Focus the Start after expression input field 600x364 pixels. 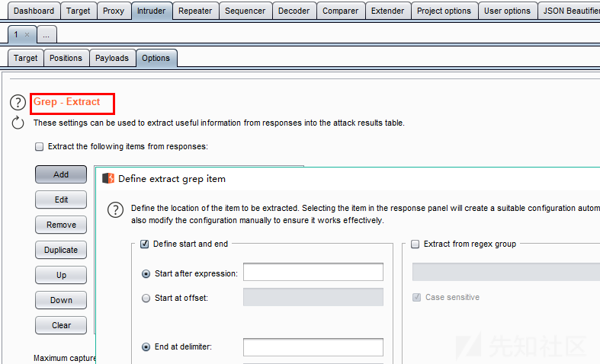click(313, 272)
